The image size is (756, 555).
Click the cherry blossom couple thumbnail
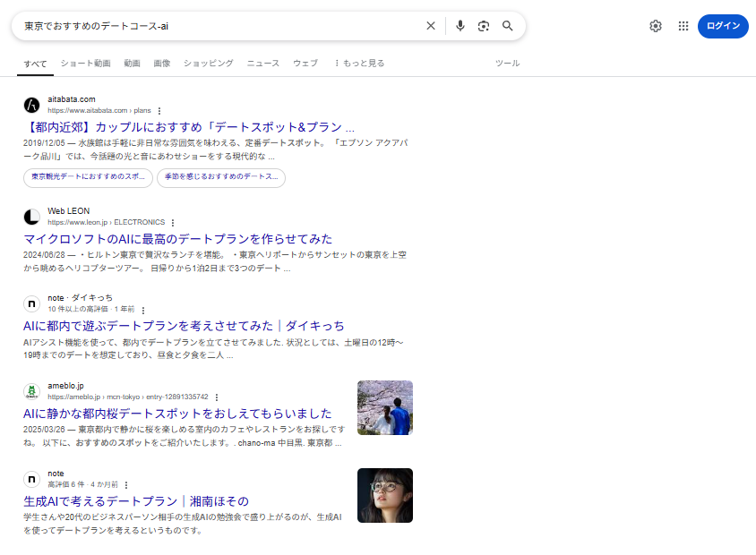(x=385, y=408)
